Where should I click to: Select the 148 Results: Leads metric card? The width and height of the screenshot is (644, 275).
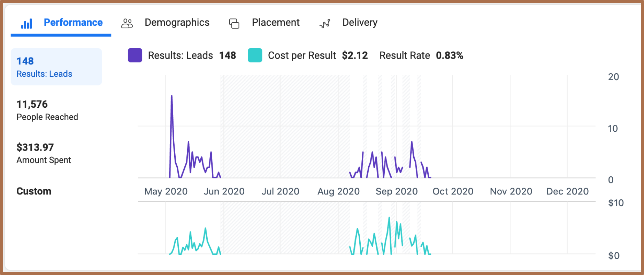point(56,67)
